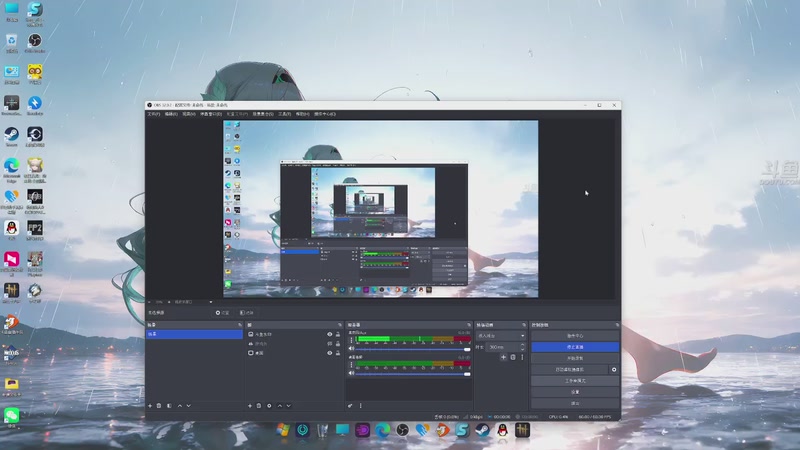Move the scene up with arrow icon
800x450 pixels.
pos(180,406)
